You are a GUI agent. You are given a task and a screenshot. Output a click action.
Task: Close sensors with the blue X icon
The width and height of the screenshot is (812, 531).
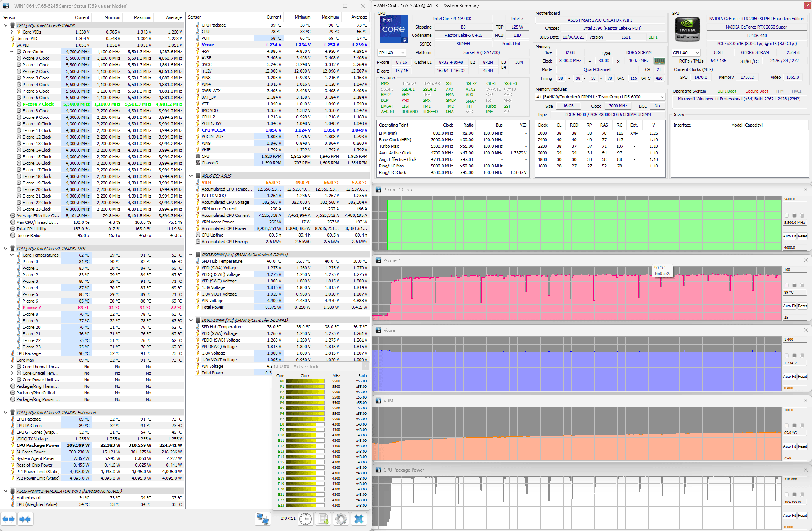(x=359, y=519)
